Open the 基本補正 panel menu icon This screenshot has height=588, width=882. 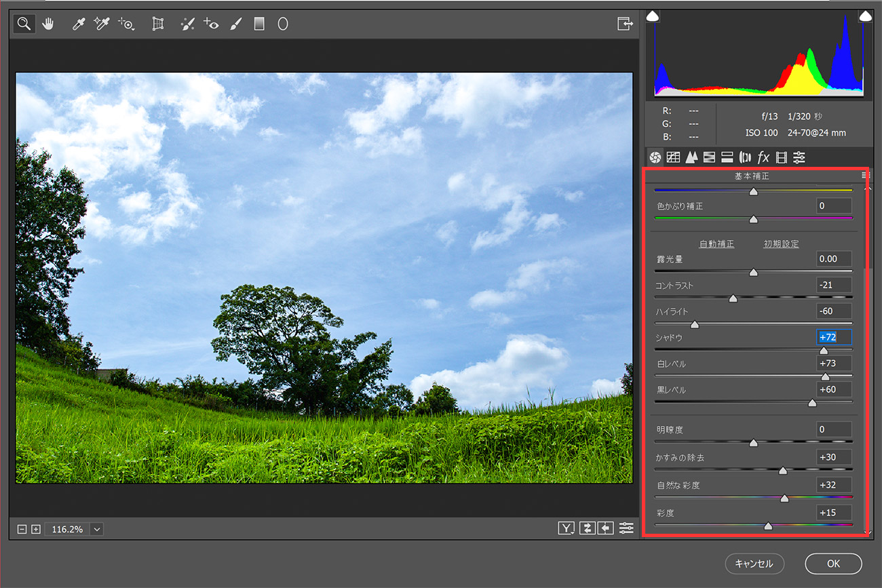pyautogui.click(x=866, y=175)
